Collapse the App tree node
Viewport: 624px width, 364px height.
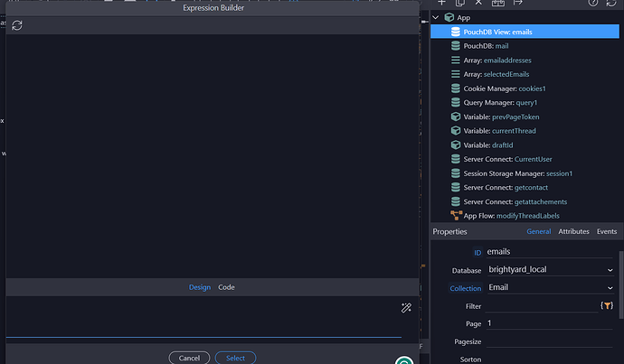436,17
